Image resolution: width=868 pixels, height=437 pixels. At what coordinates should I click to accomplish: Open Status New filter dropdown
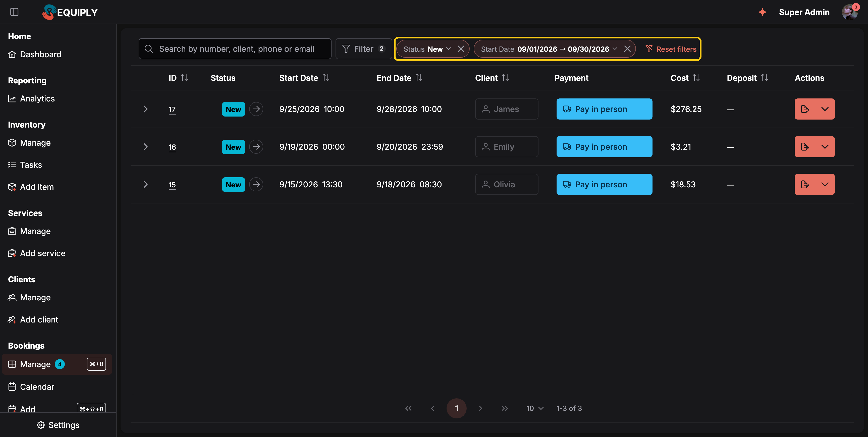(427, 49)
